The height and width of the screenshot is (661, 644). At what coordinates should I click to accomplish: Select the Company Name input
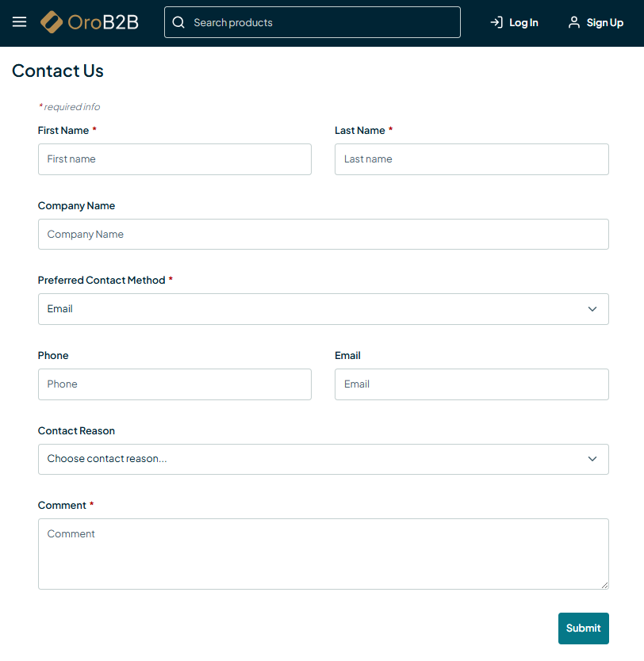(323, 235)
